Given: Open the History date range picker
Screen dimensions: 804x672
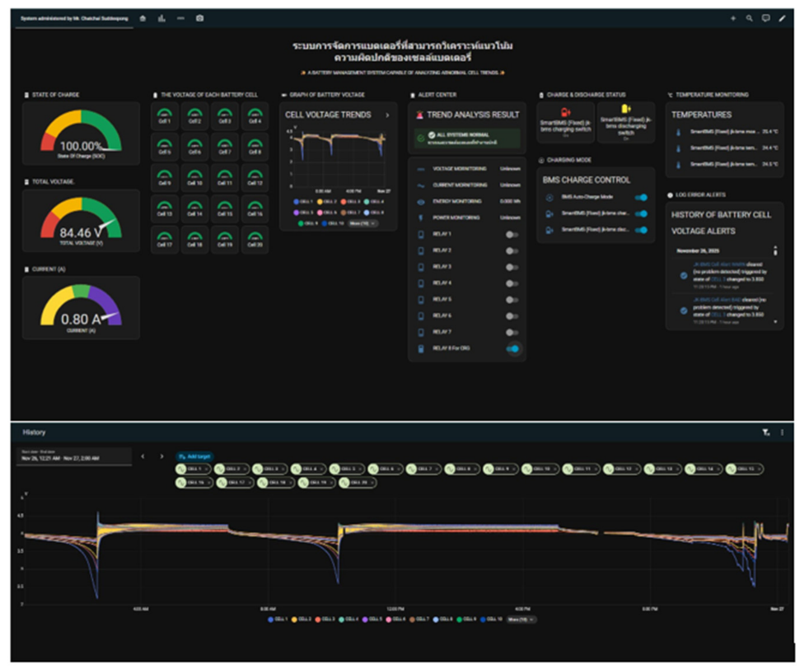Looking at the screenshot, I should [74, 456].
